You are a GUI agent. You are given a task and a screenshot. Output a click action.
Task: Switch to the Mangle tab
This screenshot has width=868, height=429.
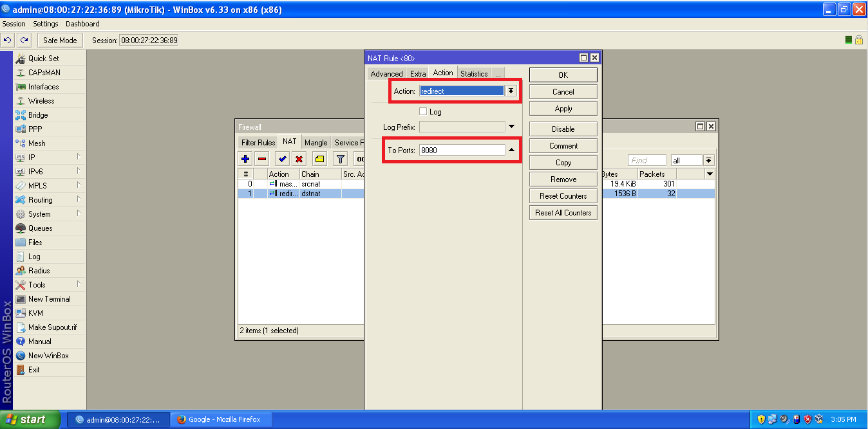click(316, 142)
